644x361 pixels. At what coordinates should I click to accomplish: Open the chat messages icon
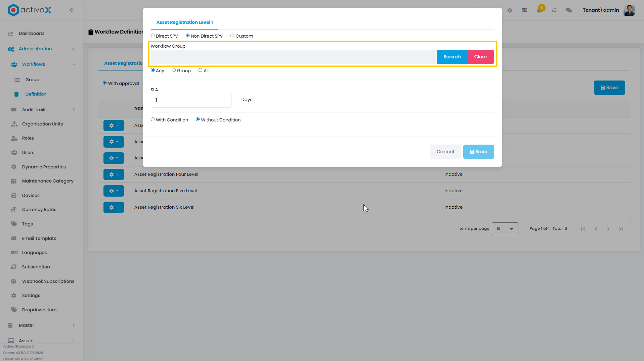pos(569,10)
